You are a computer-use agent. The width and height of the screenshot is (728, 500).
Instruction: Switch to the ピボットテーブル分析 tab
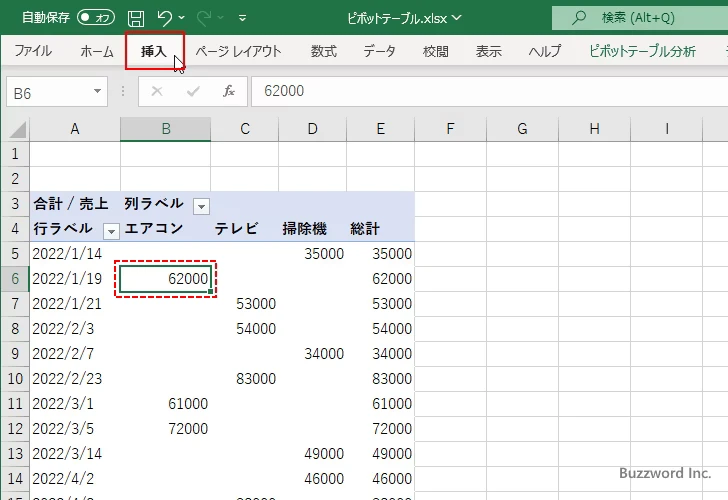pos(642,51)
